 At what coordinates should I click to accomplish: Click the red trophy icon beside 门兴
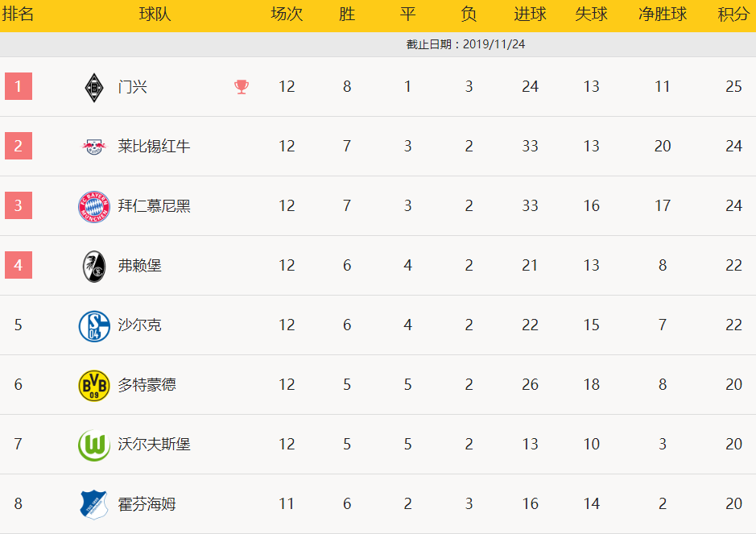click(242, 87)
